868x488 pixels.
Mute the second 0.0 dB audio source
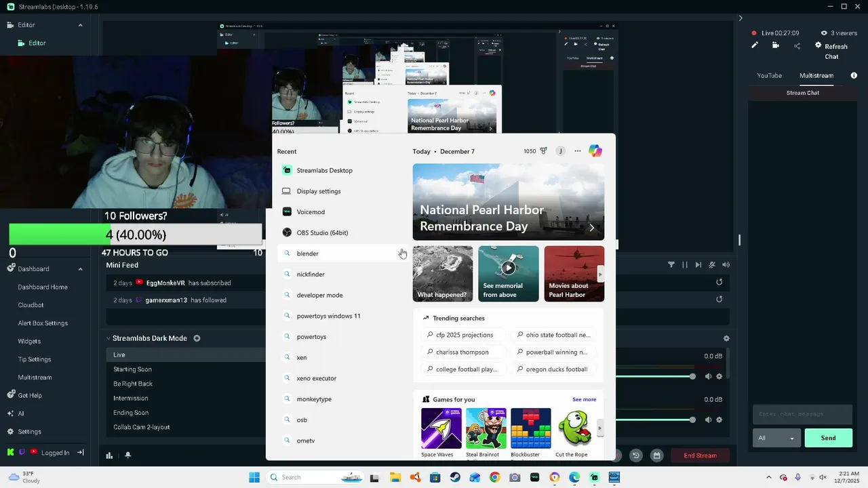click(708, 420)
